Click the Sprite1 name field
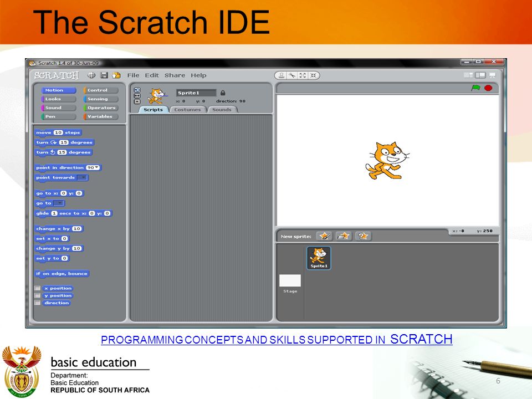This screenshot has width=532, height=399. click(196, 93)
